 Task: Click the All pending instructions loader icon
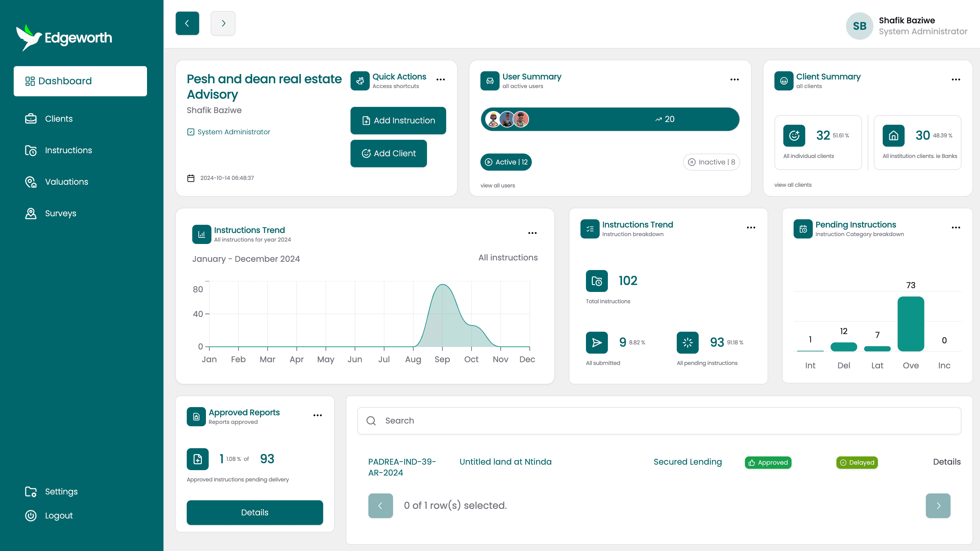[687, 342]
